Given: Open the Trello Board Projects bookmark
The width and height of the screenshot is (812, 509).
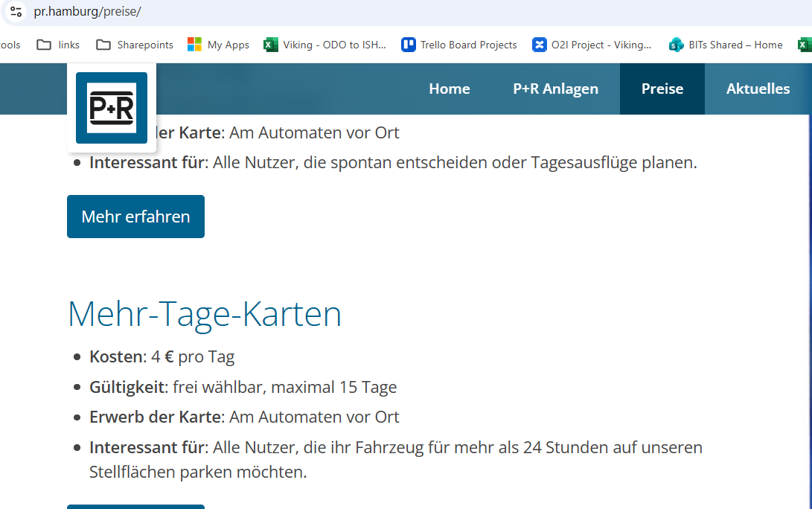Looking at the screenshot, I should (458, 45).
